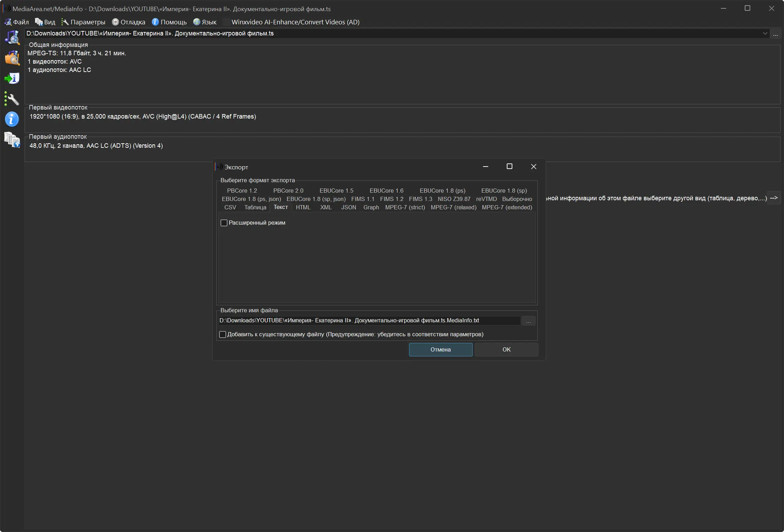
Task: Click browse button beside export file name
Action: [528, 321]
